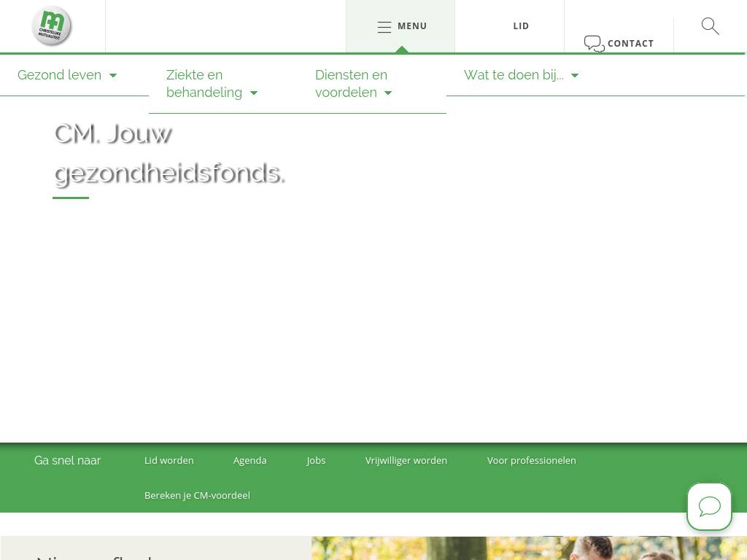The image size is (747, 560).
Task: Expand the Wat te doen bij dropdown
Action: (575, 75)
